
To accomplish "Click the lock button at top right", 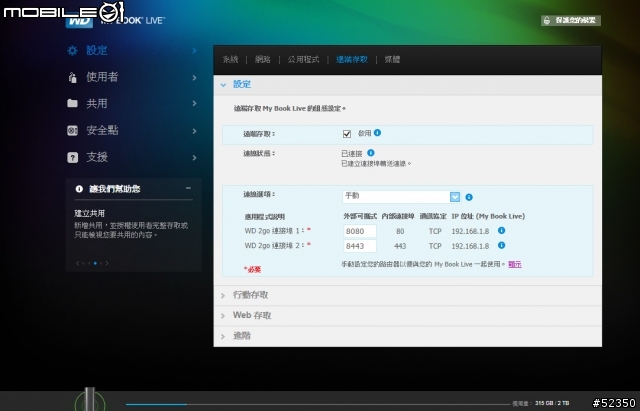I will pyautogui.click(x=571, y=20).
